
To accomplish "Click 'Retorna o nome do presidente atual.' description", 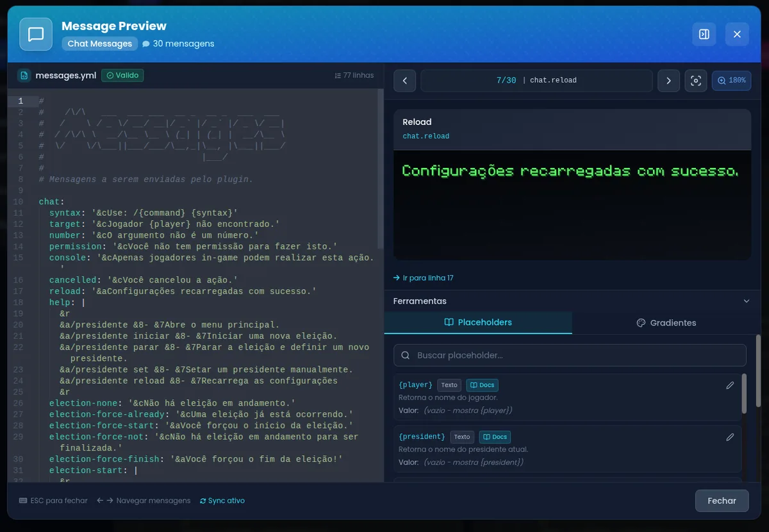I will [x=463, y=450].
